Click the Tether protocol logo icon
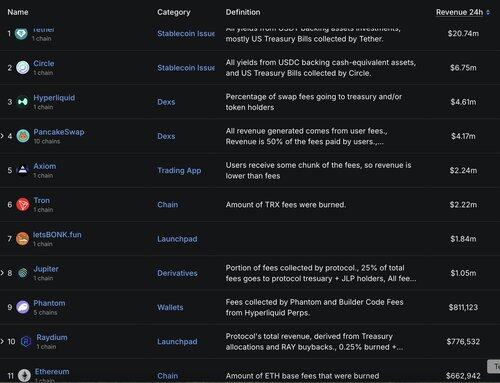The image size is (500, 383). click(x=21, y=34)
